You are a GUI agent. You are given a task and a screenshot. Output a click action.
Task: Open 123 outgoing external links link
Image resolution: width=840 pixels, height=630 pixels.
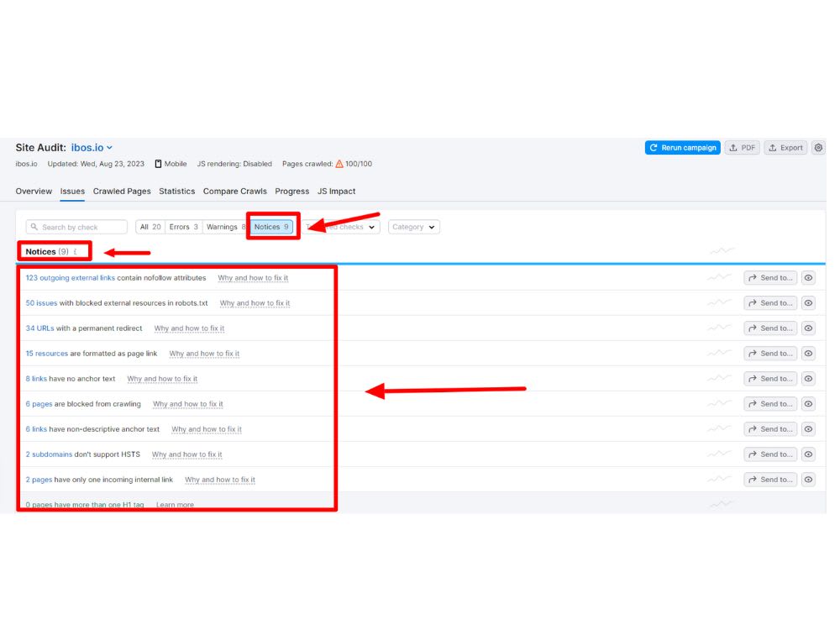(x=71, y=277)
